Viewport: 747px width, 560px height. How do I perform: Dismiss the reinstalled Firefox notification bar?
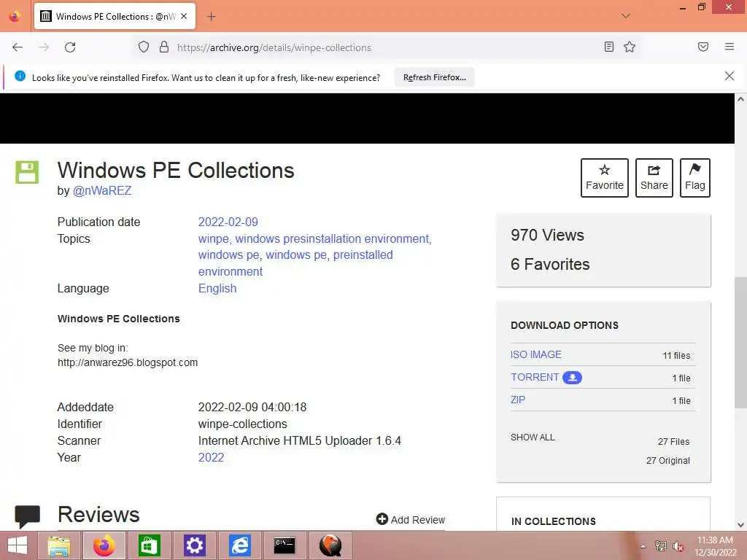click(x=729, y=76)
